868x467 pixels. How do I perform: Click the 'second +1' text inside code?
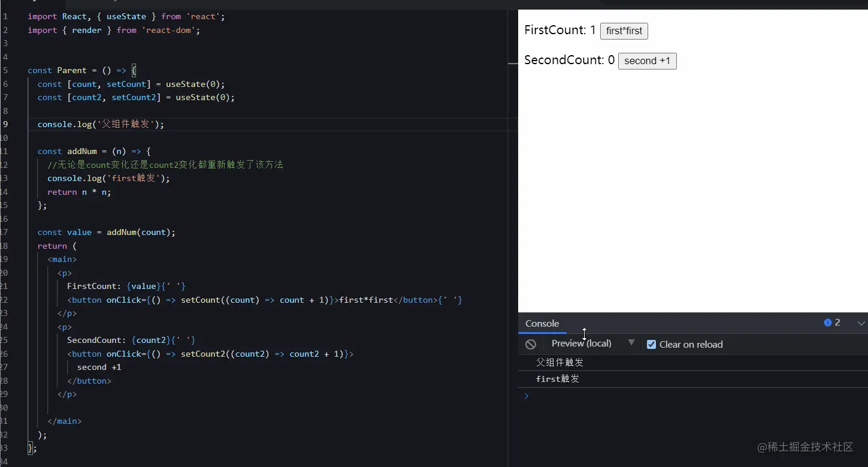click(99, 367)
